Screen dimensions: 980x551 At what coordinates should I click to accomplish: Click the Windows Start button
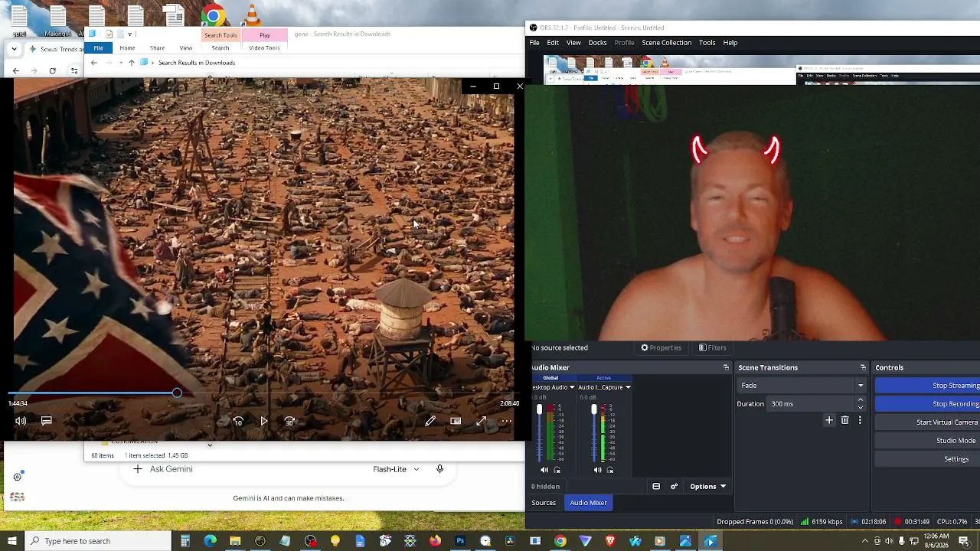[11, 541]
